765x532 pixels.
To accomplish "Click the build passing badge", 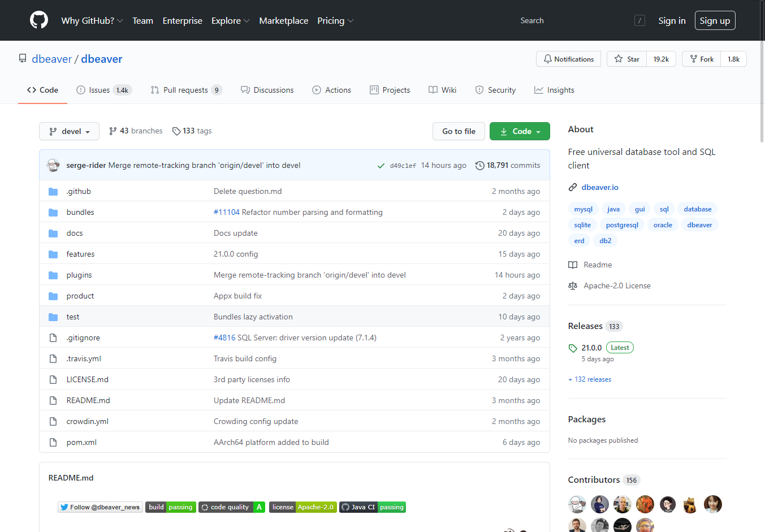I will (x=171, y=507).
